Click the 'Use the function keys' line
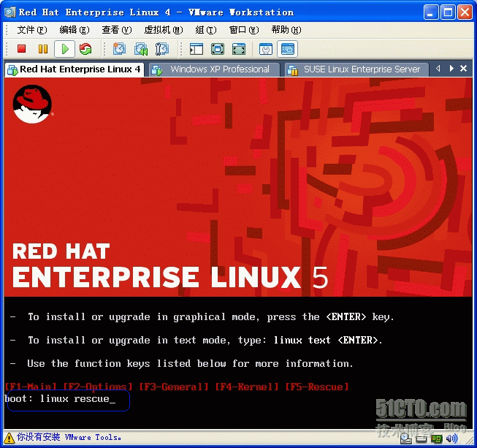 click(x=182, y=364)
